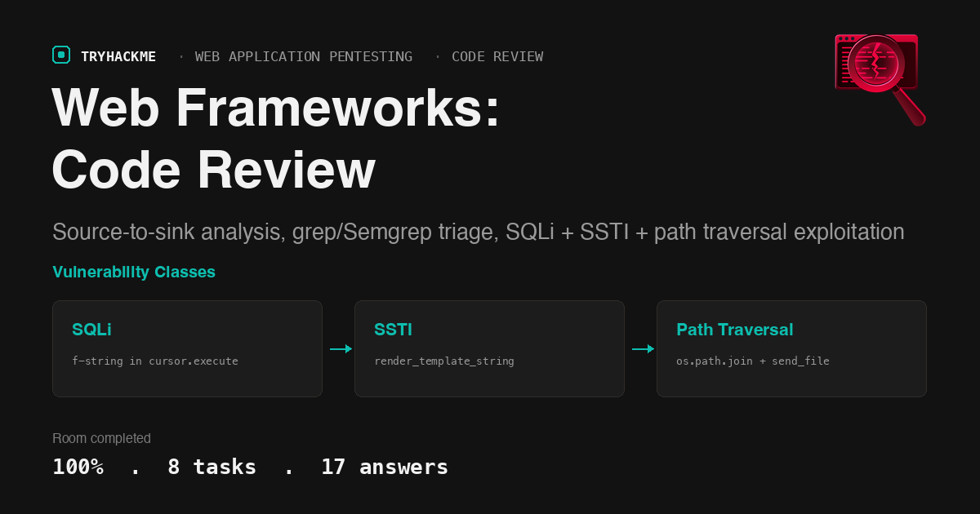Open the SQLi vulnerability card

187,348
